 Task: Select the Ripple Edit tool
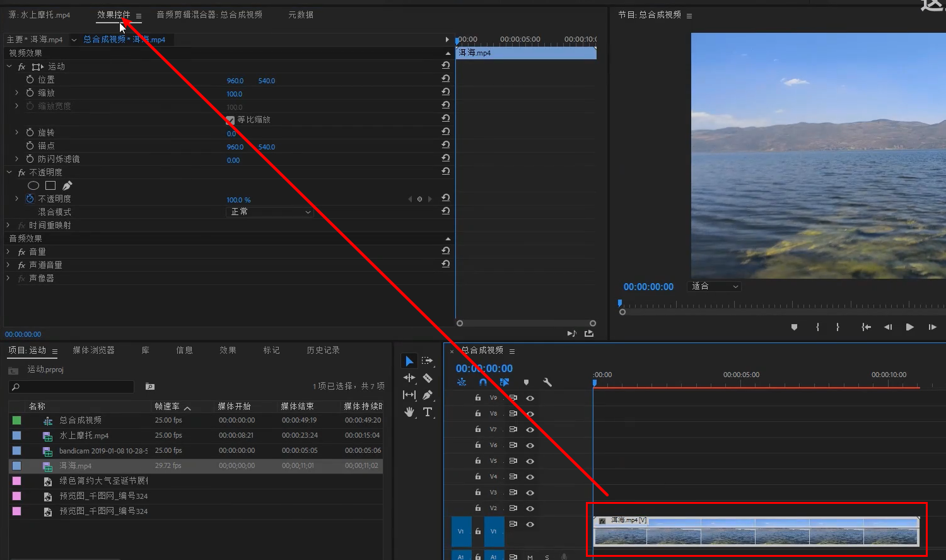tap(409, 378)
